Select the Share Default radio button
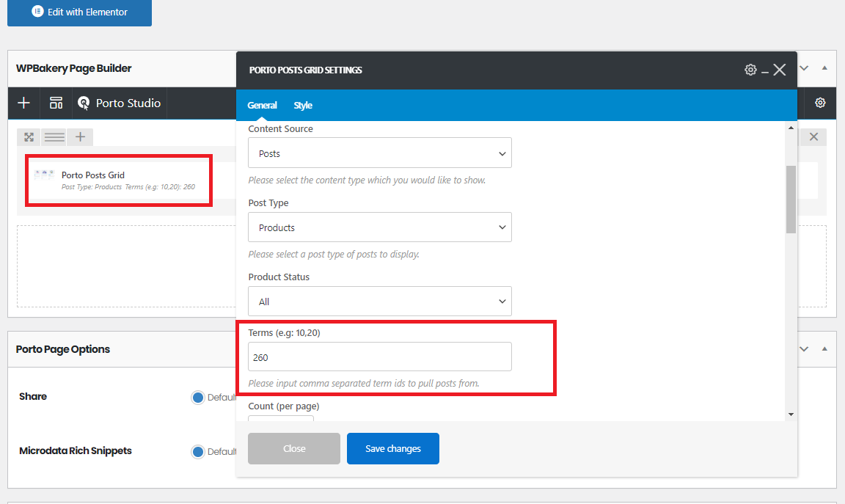The height and width of the screenshot is (504, 845). (198, 398)
